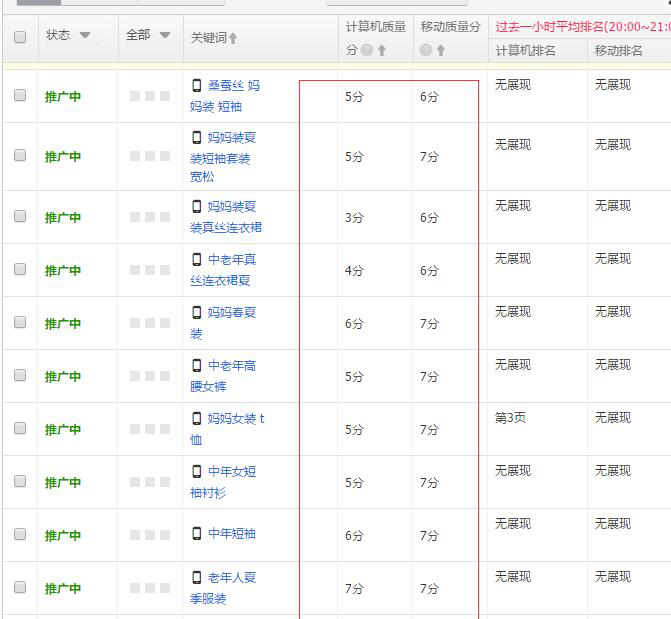Click mobile icon beside 妈妈女装 t恤
Viewport: 671px width, 619px height.
(196, 418)
